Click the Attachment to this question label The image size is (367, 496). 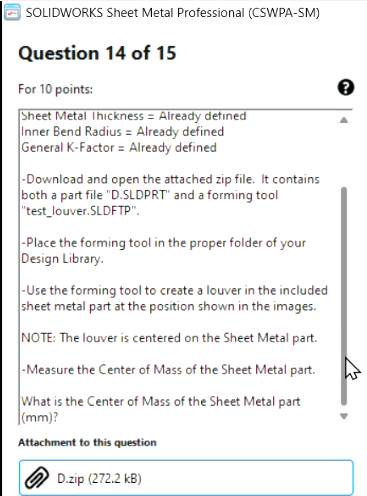pos(87,442)
